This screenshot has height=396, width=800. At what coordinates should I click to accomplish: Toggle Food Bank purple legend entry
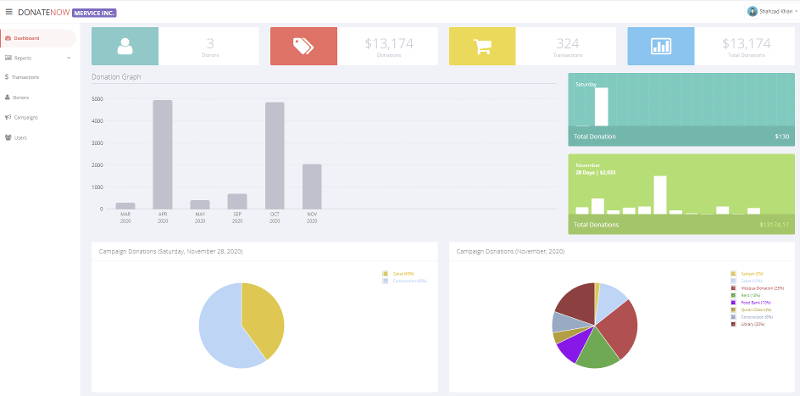point(751,303)
